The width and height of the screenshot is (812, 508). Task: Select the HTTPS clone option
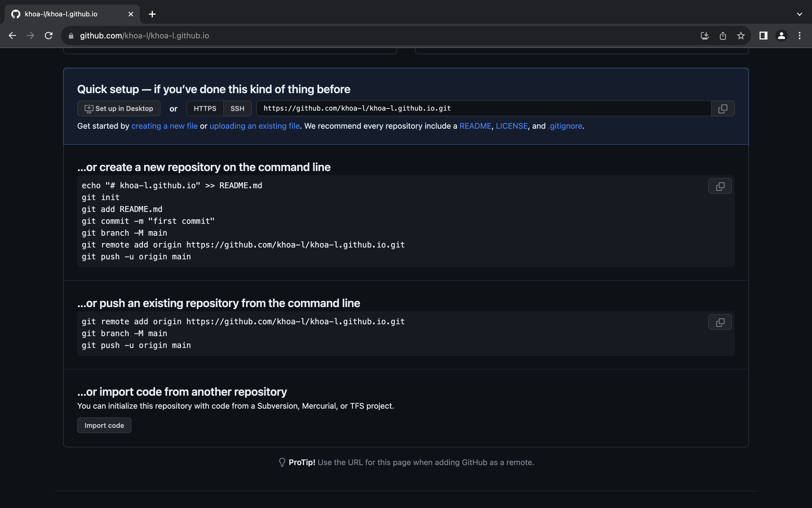pos(205,109)
